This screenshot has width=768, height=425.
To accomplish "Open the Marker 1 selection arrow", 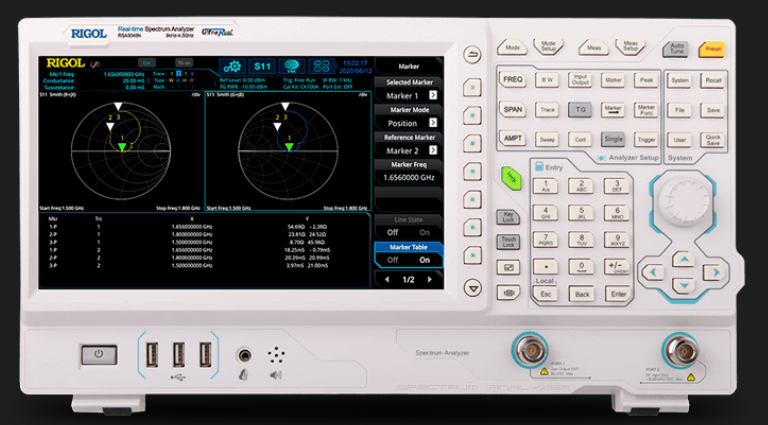I will 433,95.
